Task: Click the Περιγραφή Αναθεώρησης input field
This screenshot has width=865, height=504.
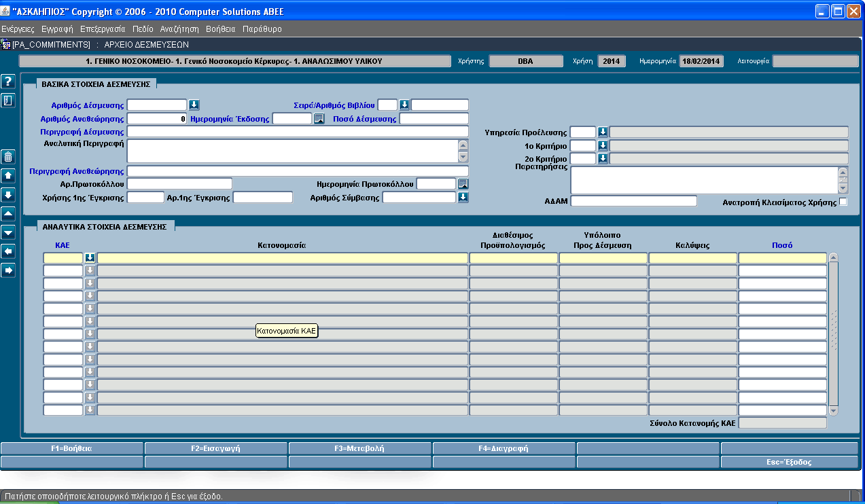Action: pyautogui.click(x=298, y=170)
